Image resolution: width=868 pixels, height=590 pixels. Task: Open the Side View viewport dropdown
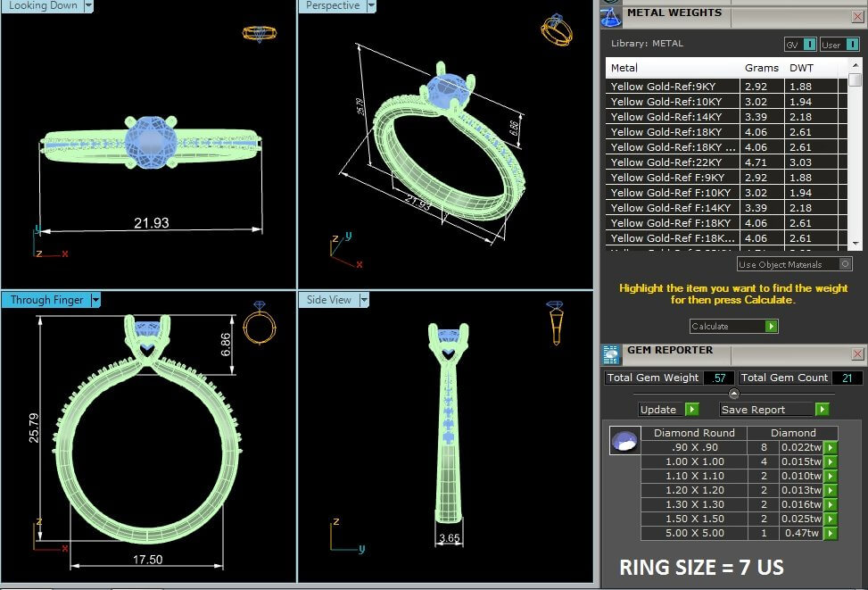pyautogui.click(x=364, y=300)
